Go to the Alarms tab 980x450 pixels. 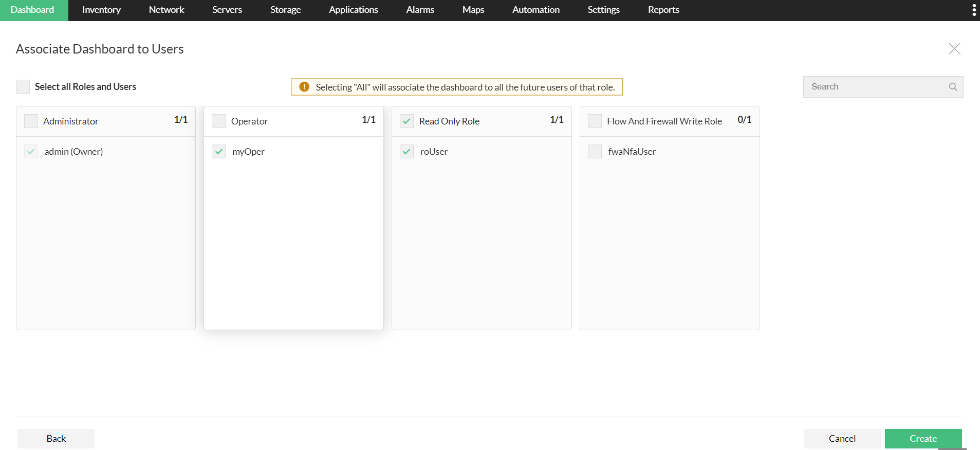tap(420, 10)
